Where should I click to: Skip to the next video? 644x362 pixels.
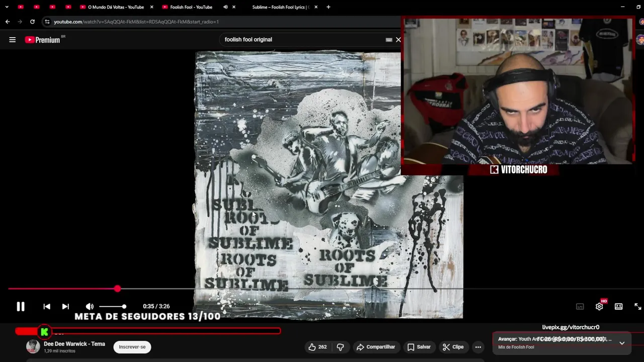click(65, 306)
